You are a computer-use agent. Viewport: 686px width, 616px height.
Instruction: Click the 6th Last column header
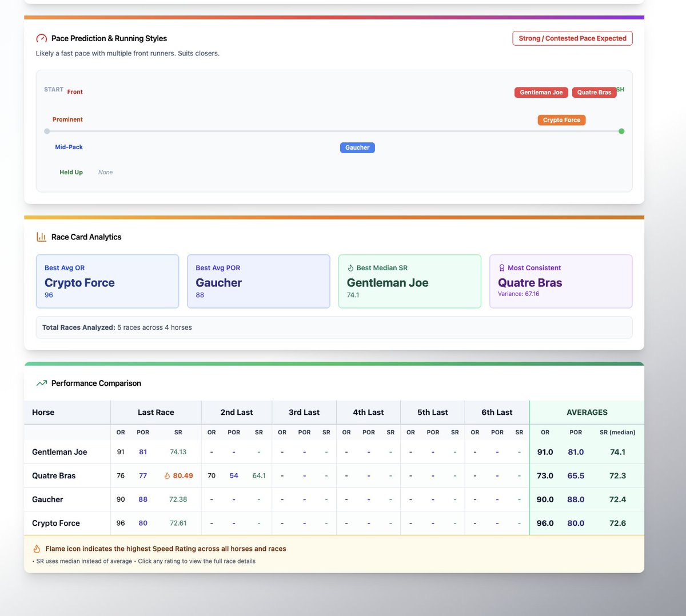click(x=497, y=412)
